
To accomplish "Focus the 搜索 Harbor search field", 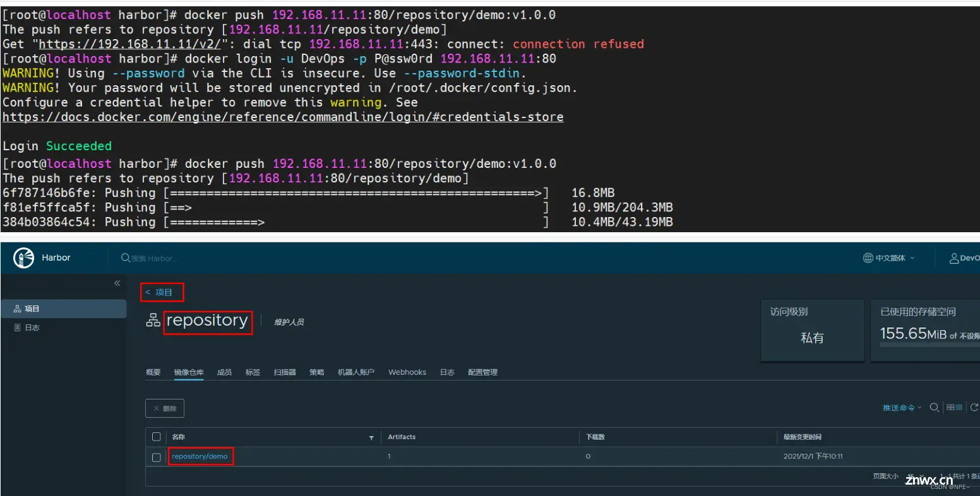I will tap(155, 258).
